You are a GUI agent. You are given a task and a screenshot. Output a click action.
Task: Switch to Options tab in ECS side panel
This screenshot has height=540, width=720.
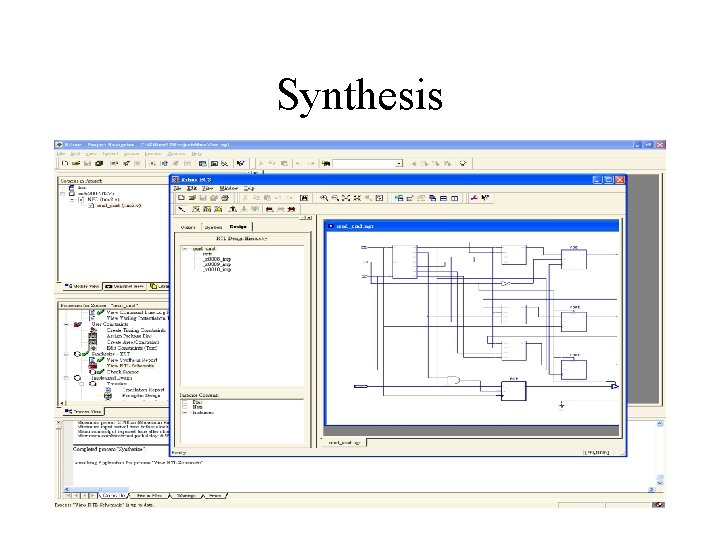tap(188, 227)
